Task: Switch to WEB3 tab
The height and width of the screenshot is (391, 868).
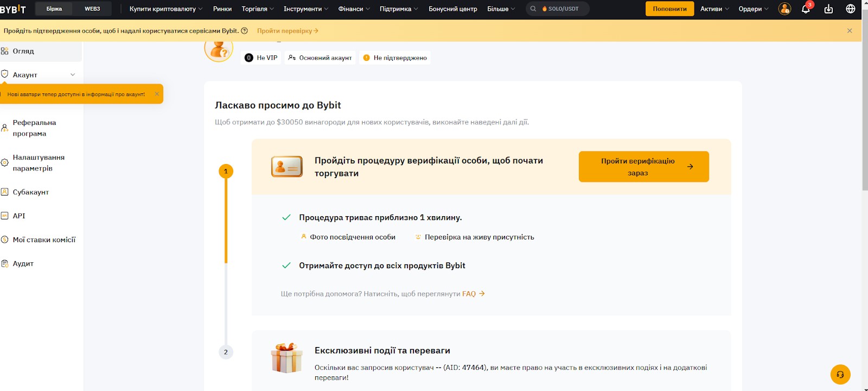Action: 92,9
